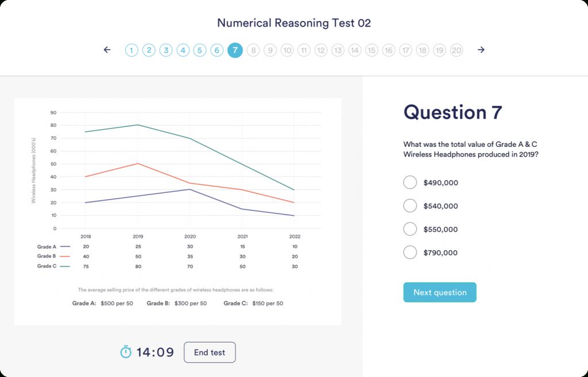Open question 8 in the navigator
This screenshot has width=588, height=377.
coord(253,50)
